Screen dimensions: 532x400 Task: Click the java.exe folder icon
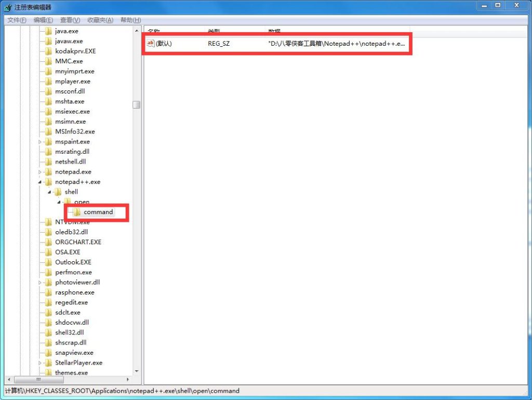pyautogui.click(x=48, y=31)
